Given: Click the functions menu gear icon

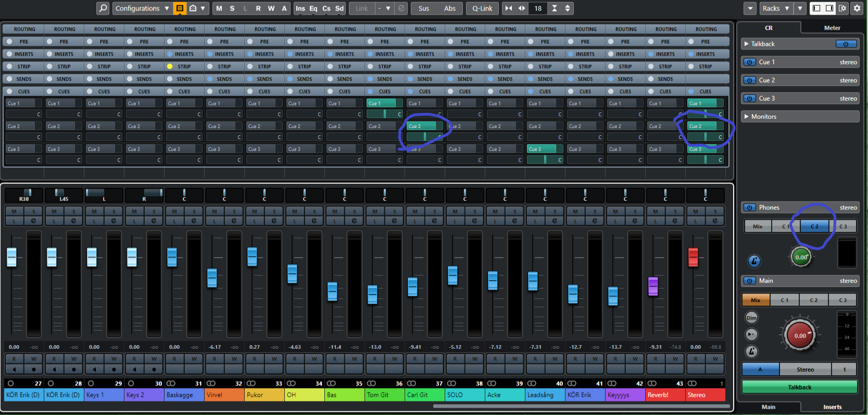Looking at the screenshot, I should (x=857, y=8).
